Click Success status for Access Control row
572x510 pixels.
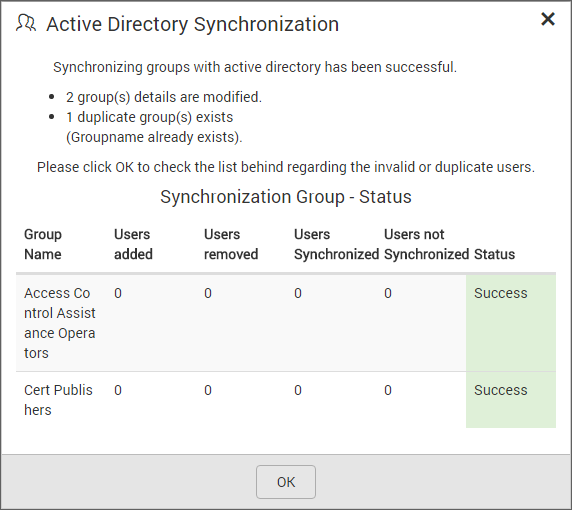point(500,293)
